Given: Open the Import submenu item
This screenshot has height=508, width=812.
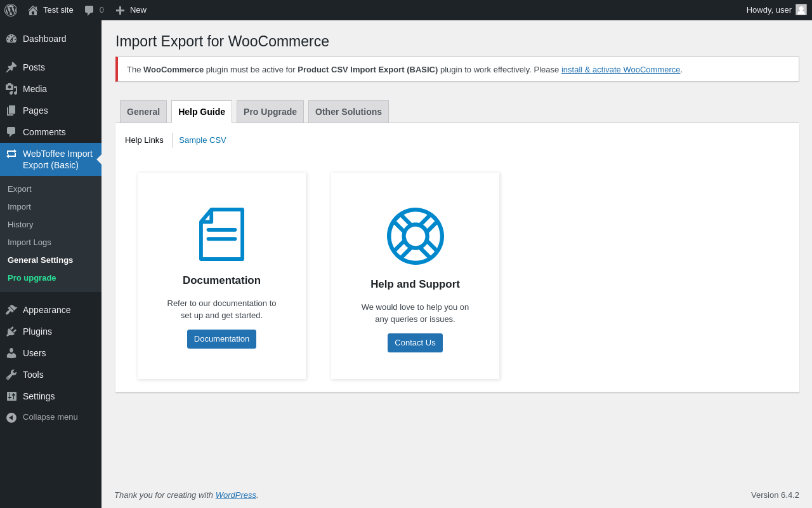Looking at the screenshot, I should click(51, 207).
